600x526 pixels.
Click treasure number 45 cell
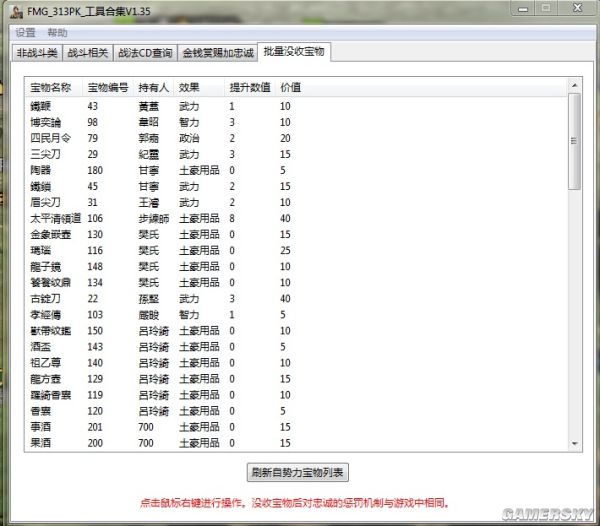pos(93,187)
